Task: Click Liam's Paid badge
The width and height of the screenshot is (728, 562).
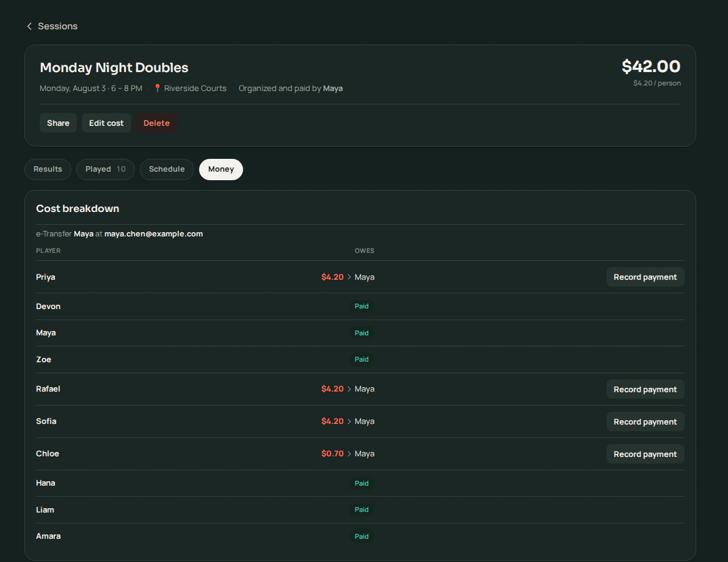Action: 362,509
